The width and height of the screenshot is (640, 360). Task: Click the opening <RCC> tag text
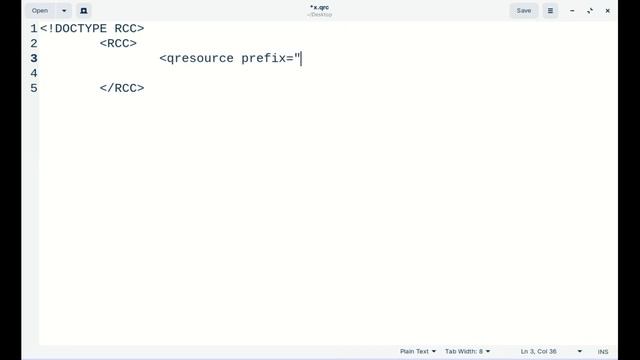point(118,43)
